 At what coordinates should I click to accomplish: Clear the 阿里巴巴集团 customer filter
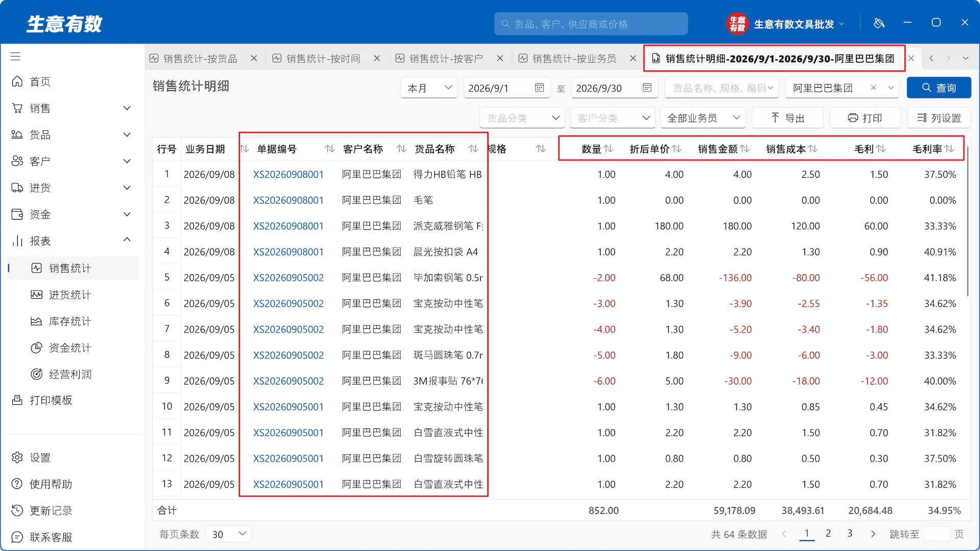point(874,88)
